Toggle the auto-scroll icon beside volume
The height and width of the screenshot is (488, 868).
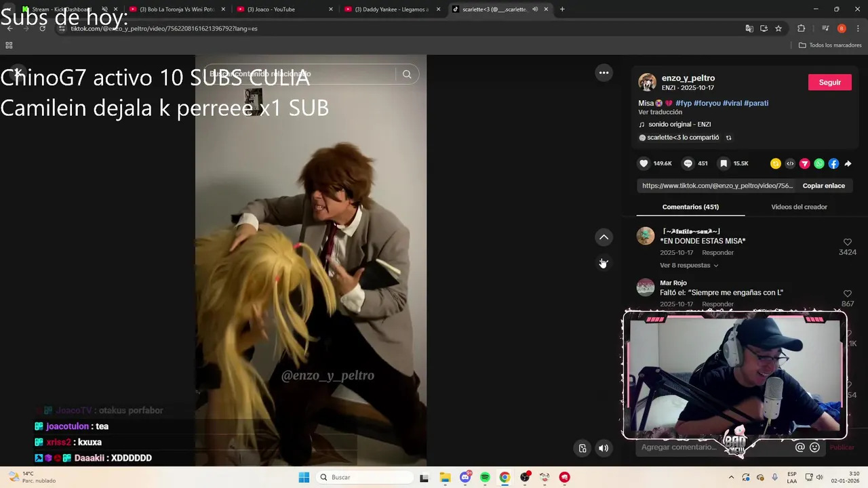click(x=583, y=448)
